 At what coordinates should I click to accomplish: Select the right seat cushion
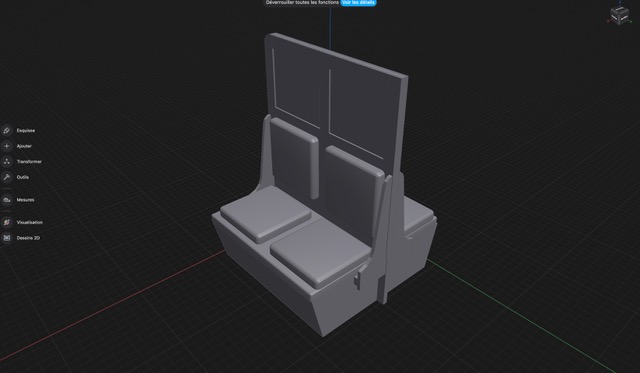pyautogui.click(x=320, y=257)
